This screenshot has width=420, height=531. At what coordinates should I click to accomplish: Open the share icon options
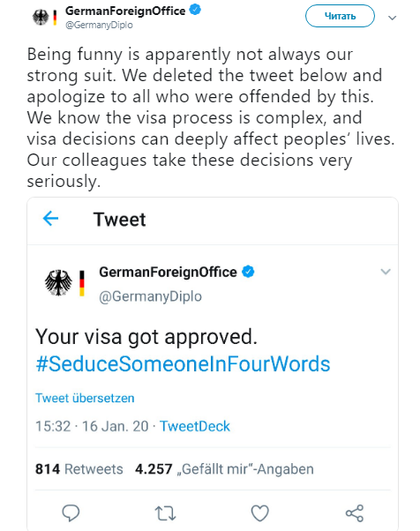click(x=355, y=513)
